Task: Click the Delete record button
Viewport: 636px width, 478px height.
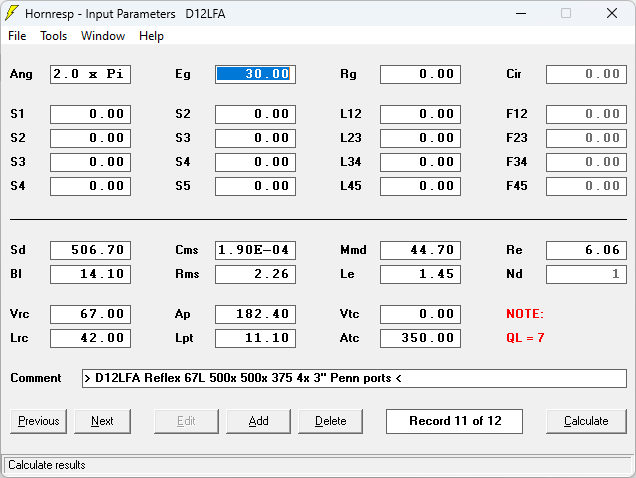Action: pos(331,421)
